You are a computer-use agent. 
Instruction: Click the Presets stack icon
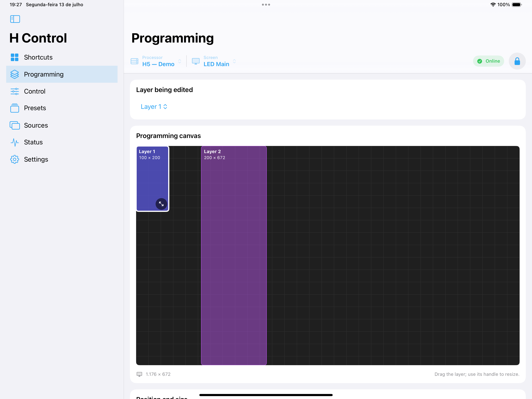tap(14, 108)
